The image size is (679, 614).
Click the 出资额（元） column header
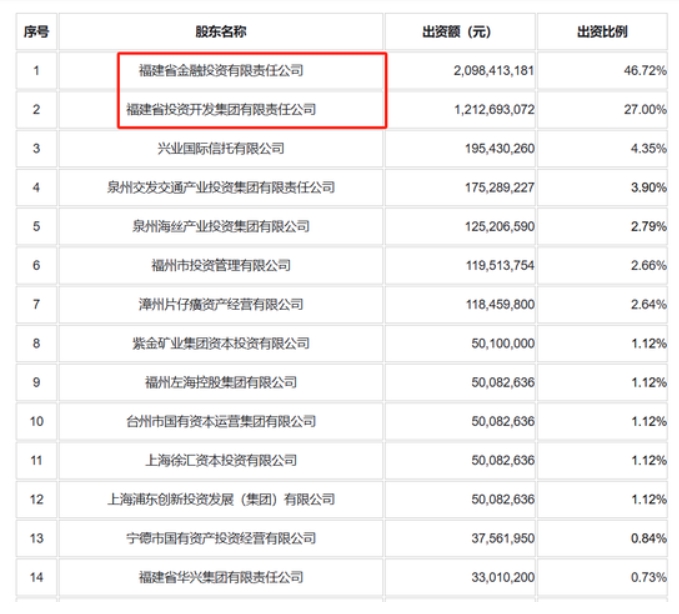[457, 32]
